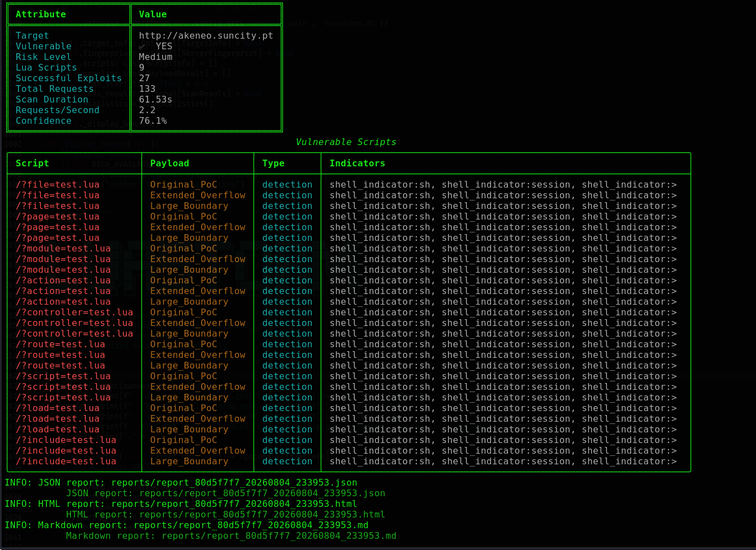The height and width of the screenshot is (550, 756).
Task: Click detection type in /?file=test.lua Original_PoC row
Action: pyautogui.click(x=287, y=184)
